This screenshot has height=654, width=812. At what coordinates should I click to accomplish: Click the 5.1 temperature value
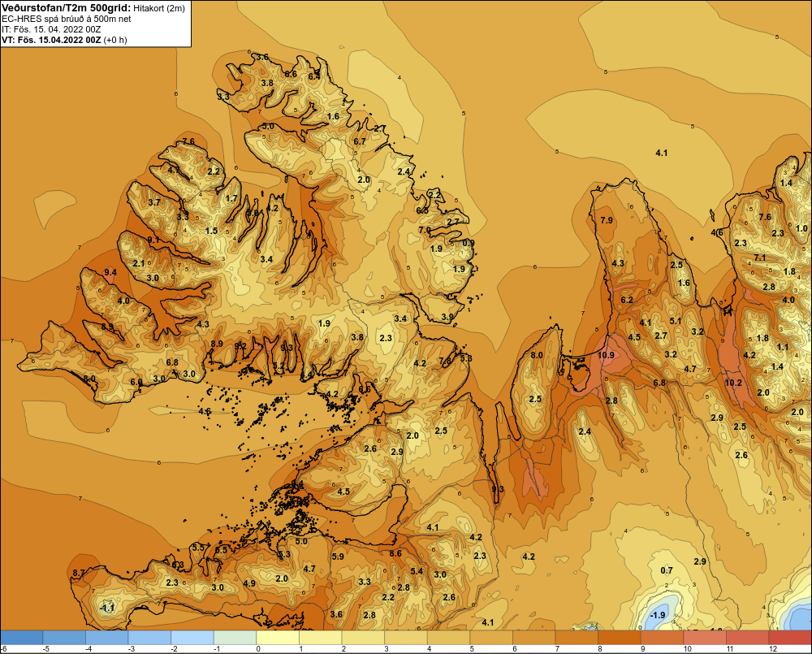click(x=676, y=321)
